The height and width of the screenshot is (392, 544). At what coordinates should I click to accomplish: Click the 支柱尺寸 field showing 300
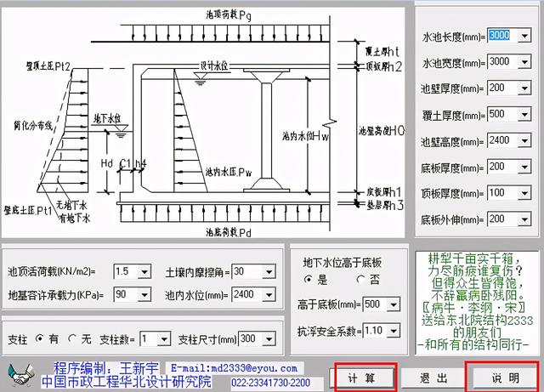[251, 338]
